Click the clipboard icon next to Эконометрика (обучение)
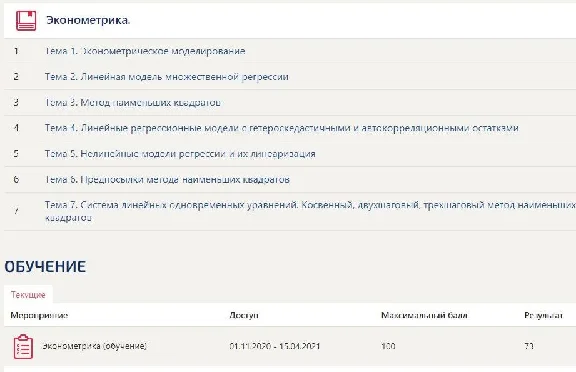The height and width of the screenshot is (372, 576). point(23,347)
